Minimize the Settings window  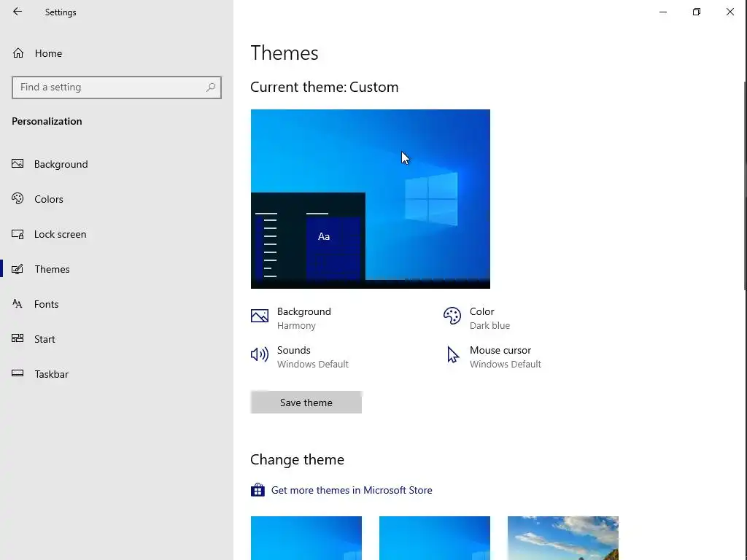662,12
